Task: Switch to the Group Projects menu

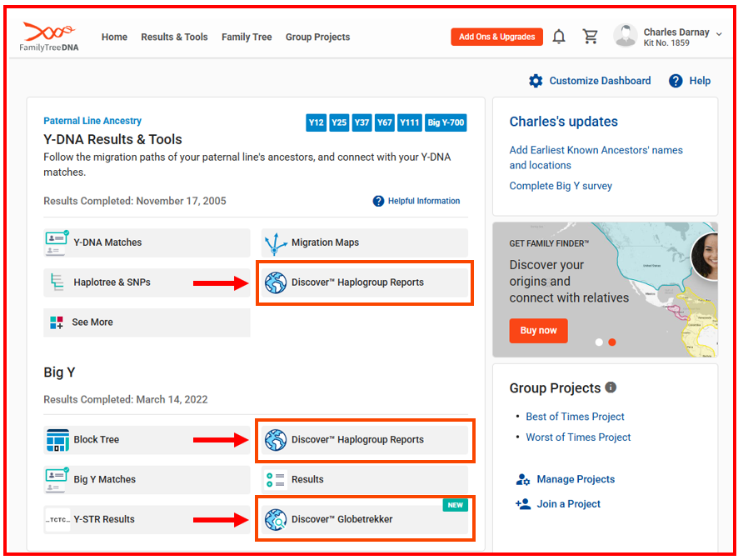Action: (317, 37)
